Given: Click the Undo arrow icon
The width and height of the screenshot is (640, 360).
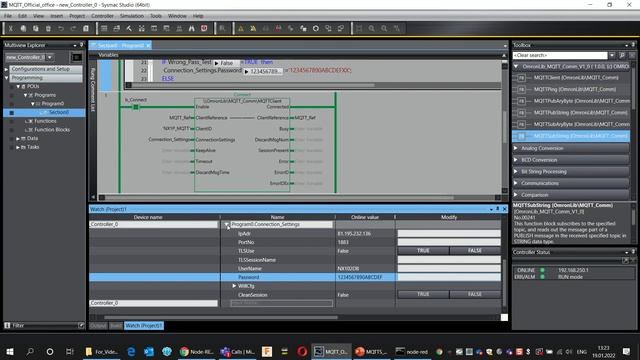Looking at the screenshot, I should pyautogui.click(x=61, y=29).
